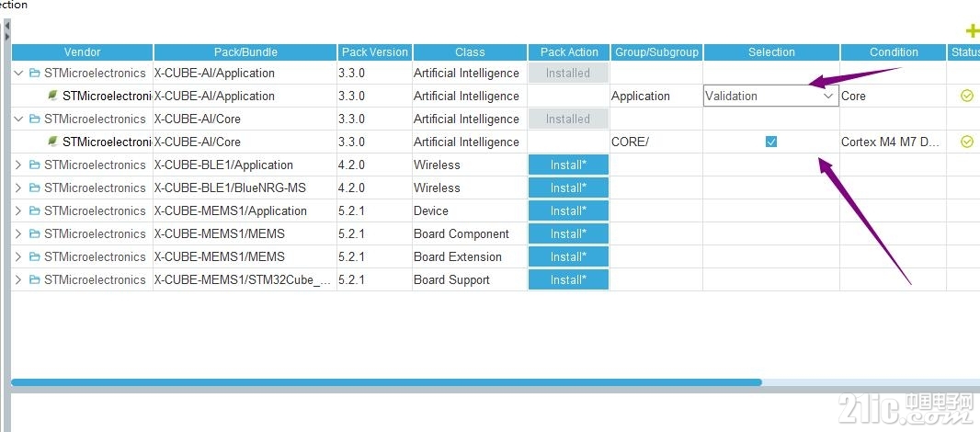Click the leaf icon of X-CUBE-AI/Application component

(53, 96)
